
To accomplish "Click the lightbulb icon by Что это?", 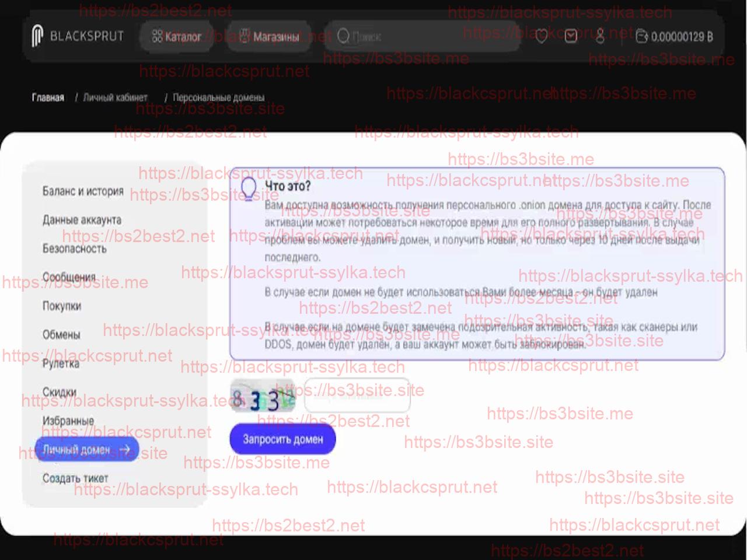I will pos(249,188).
